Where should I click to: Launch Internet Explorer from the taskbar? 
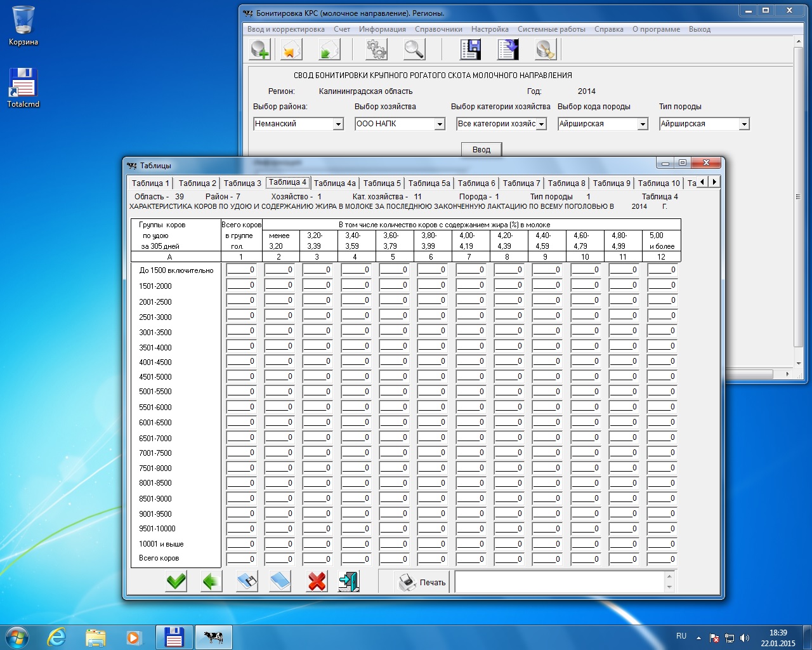coord(57,637)
